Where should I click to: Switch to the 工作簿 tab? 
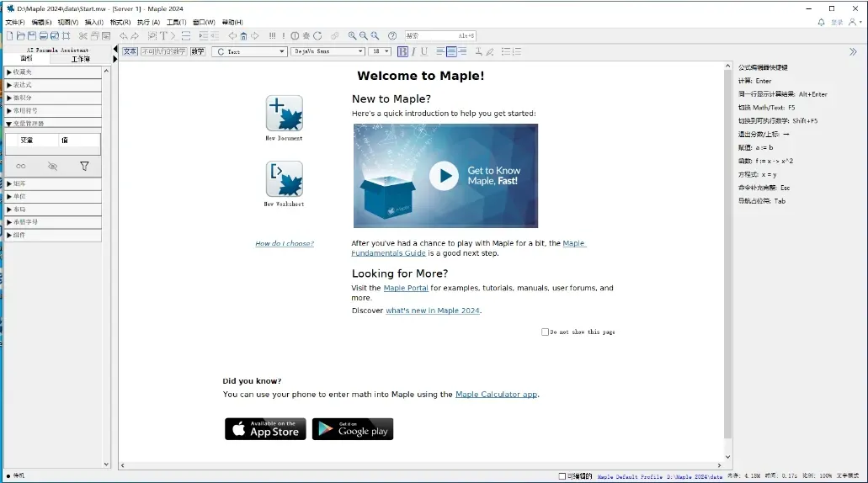pyautogui.click(x=81, y=59)
